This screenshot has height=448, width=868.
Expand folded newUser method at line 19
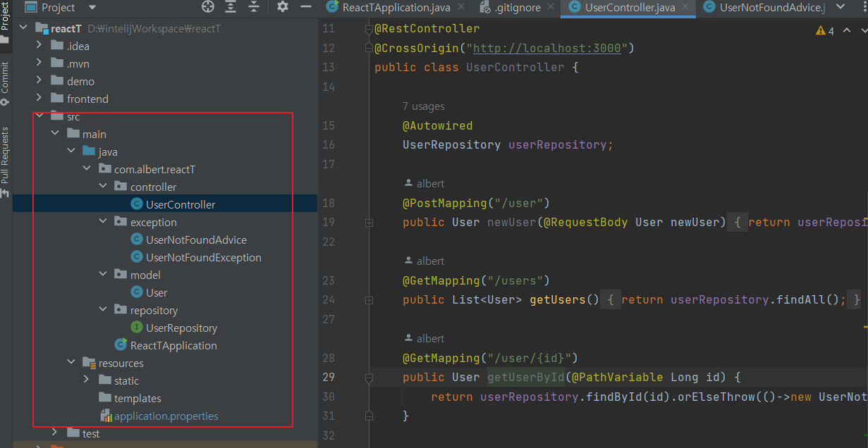[368, 223]
